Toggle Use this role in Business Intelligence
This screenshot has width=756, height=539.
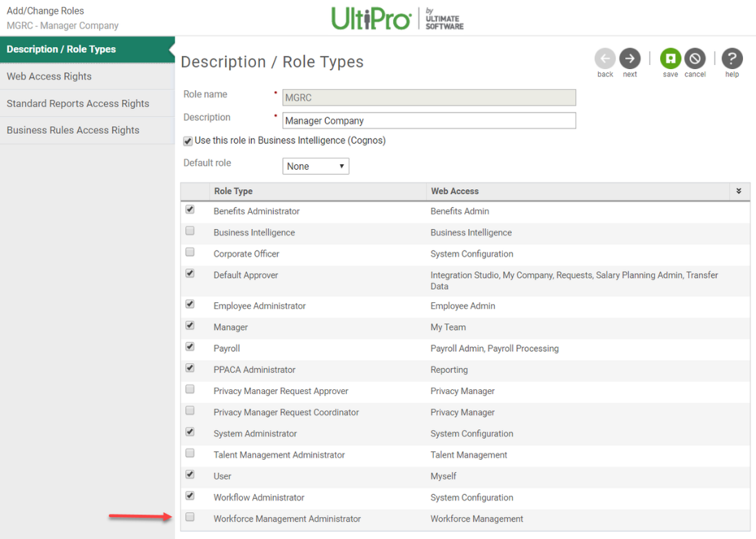tap(188, 141)
